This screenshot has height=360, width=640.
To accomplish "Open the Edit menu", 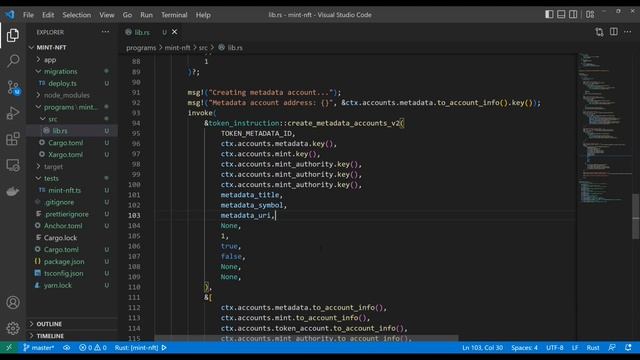I will click(x=48, y=15).
